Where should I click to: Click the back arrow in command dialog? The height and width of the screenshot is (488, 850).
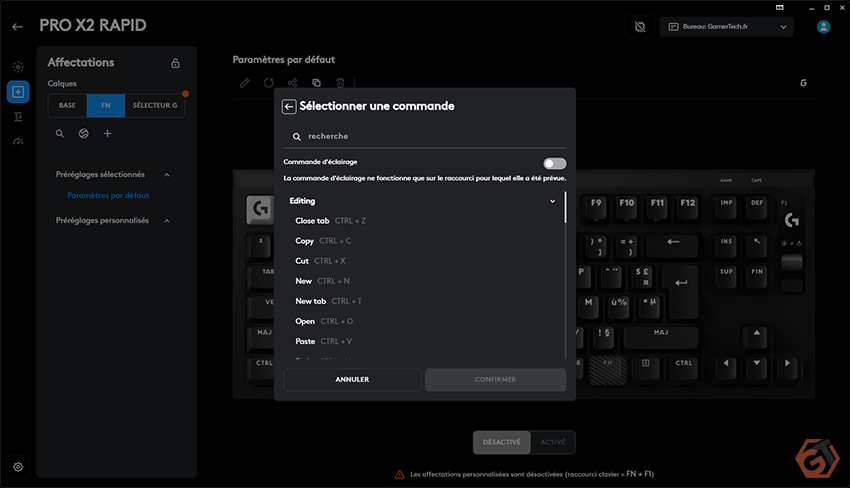289,106
